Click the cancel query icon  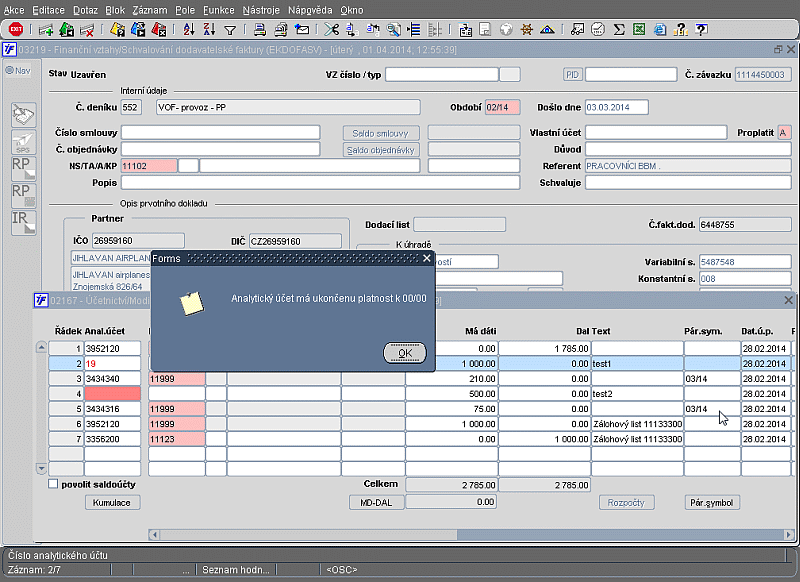click(x=159, y=30)
